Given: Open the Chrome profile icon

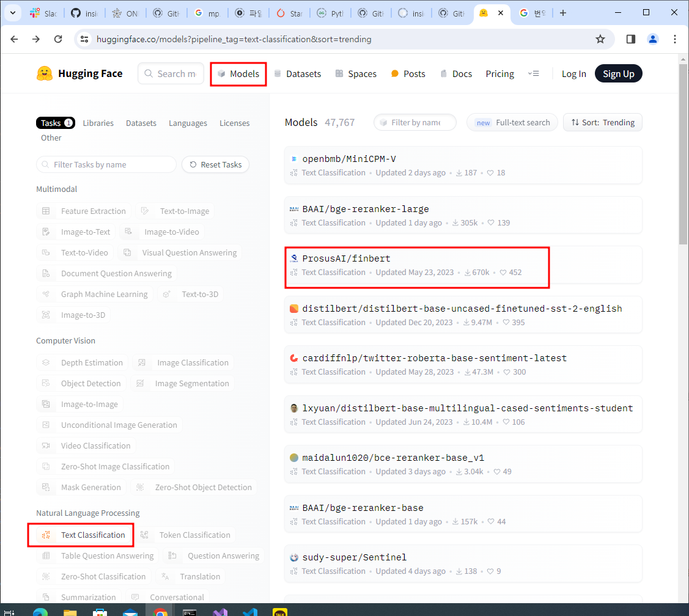Looking at the screenshot, I should [x=652, y=39].
